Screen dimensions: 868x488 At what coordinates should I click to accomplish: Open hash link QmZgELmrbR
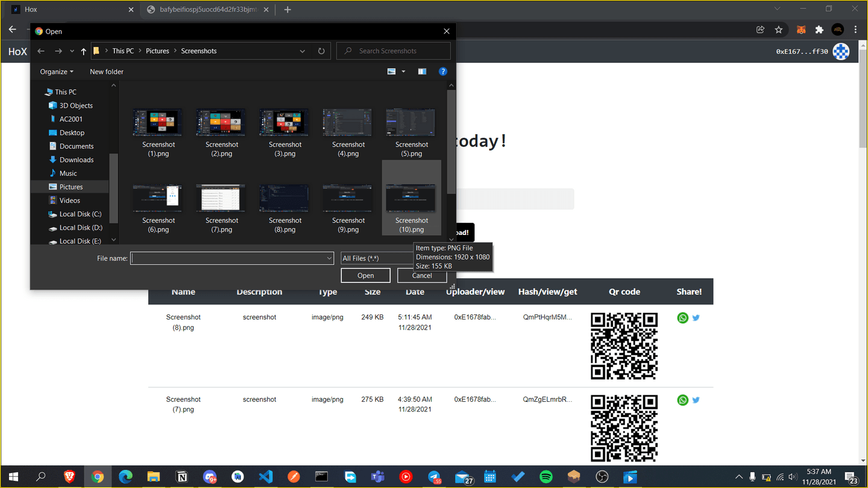547,399
